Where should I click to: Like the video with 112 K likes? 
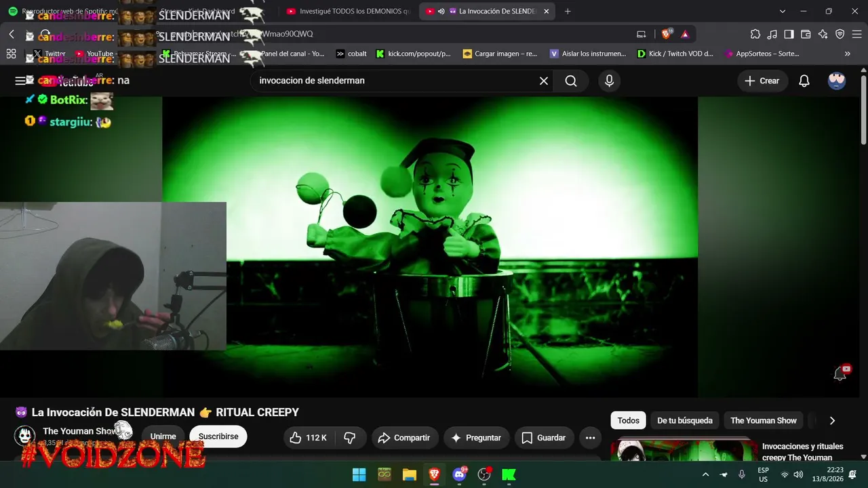(309, 438)
